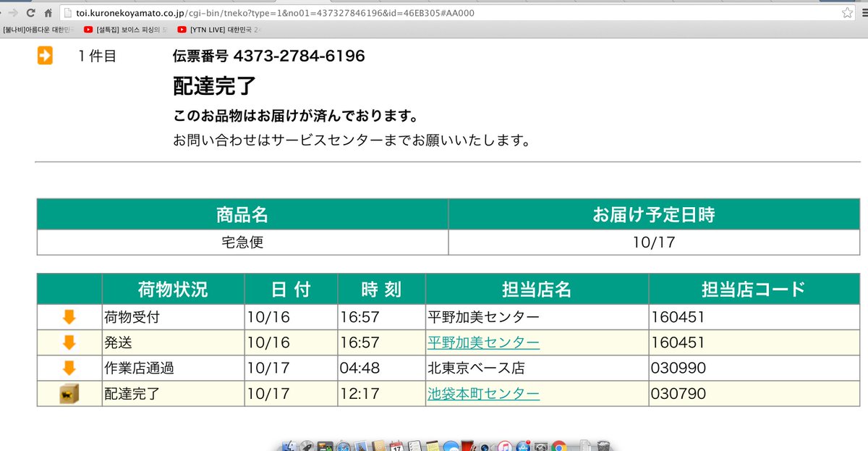Select the 宅急便 product name cell
Image resolution: width=868 pixels, height=451 pixels.
242,243
